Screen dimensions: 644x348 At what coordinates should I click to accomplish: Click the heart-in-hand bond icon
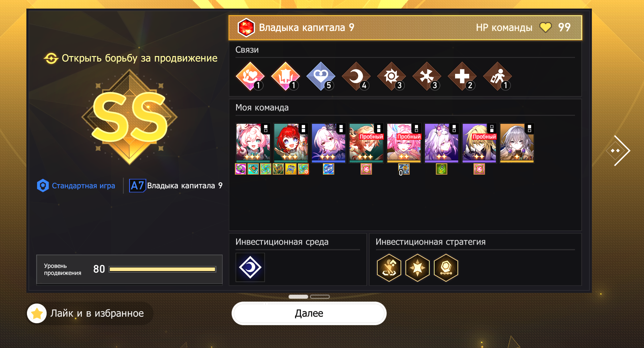pos(250,76)
